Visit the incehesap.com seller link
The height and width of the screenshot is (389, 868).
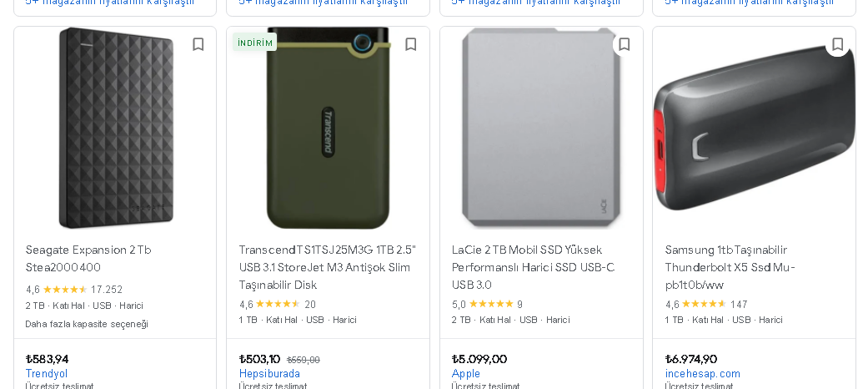click(702, 374)
